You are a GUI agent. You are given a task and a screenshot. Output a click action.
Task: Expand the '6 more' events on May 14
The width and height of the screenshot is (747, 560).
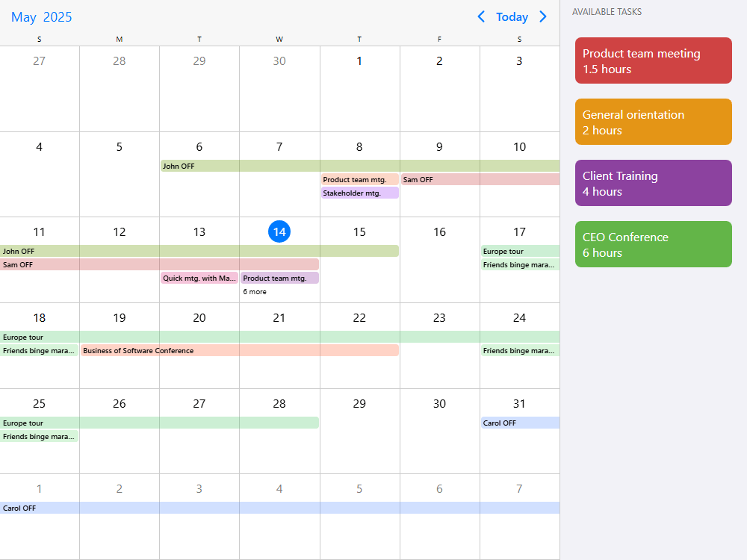(x=255, y=291)
